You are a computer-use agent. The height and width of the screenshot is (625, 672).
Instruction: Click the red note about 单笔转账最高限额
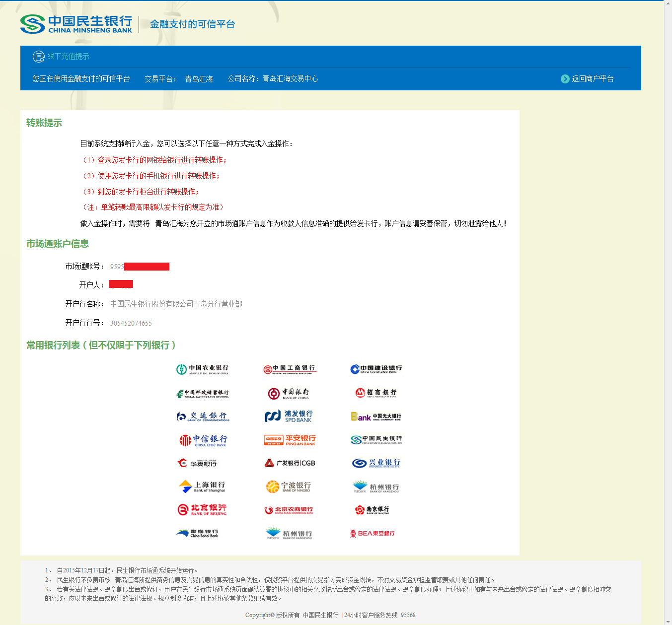152,207
